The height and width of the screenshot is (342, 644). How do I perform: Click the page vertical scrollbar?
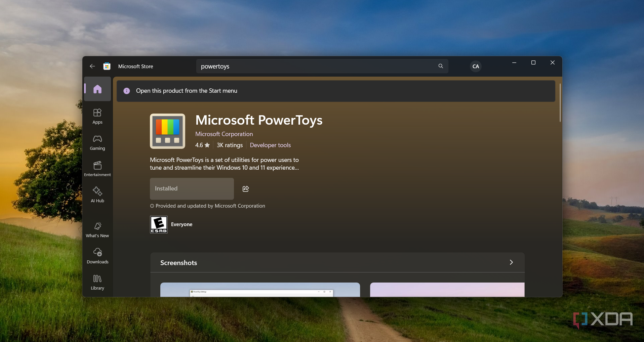pos(560,103)
